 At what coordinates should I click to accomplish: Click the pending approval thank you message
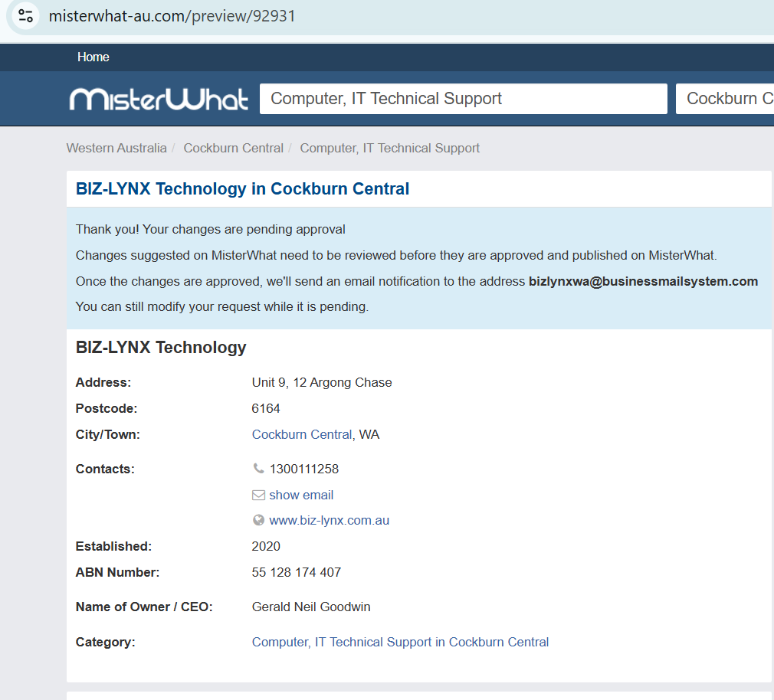coord(210,230)
